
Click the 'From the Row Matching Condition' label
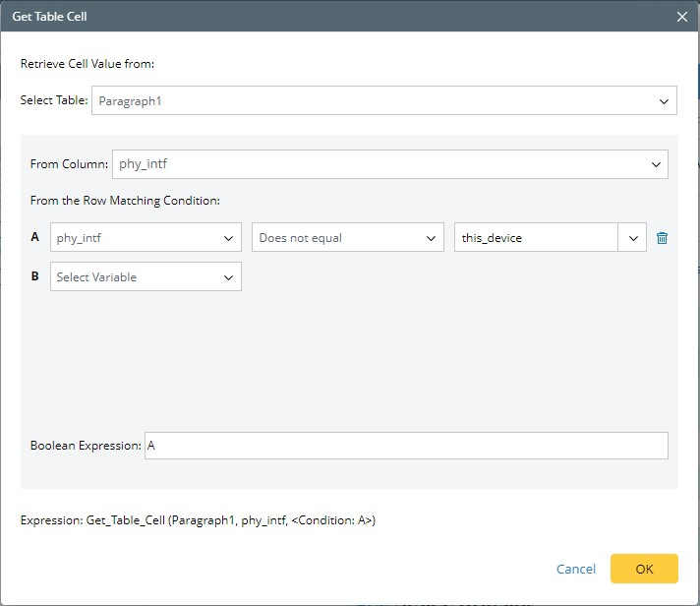tap(125, 201)
